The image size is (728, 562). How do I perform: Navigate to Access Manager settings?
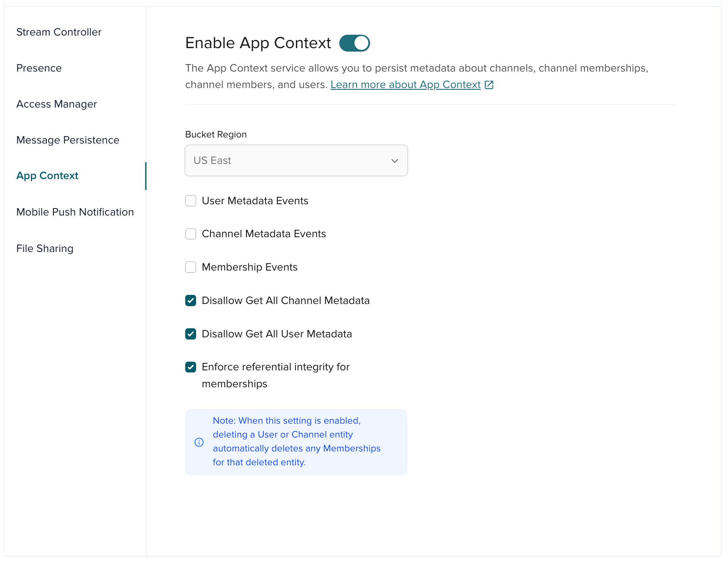56,104
